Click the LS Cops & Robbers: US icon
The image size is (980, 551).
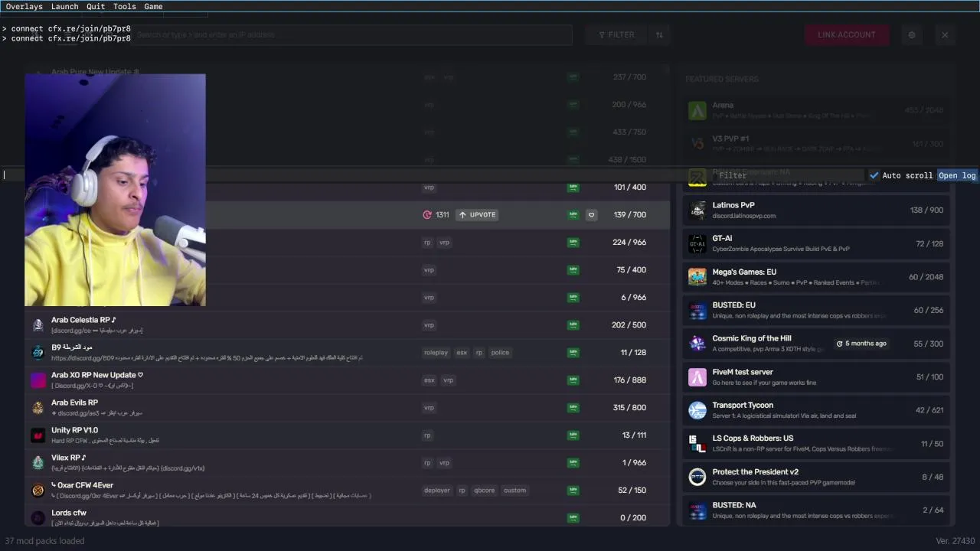(x=697, y=443)
